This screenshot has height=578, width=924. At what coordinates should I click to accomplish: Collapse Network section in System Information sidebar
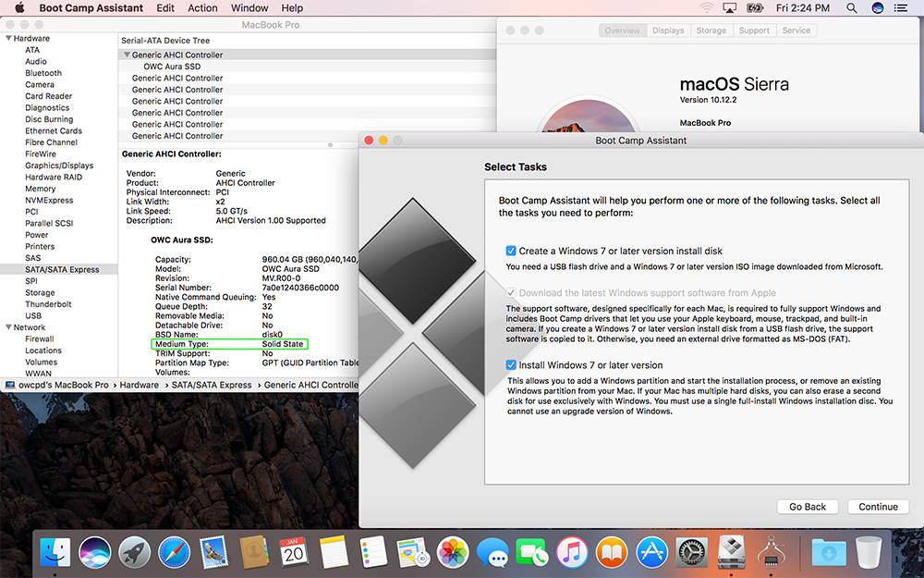pyautogui.click(x=8, y=327)
